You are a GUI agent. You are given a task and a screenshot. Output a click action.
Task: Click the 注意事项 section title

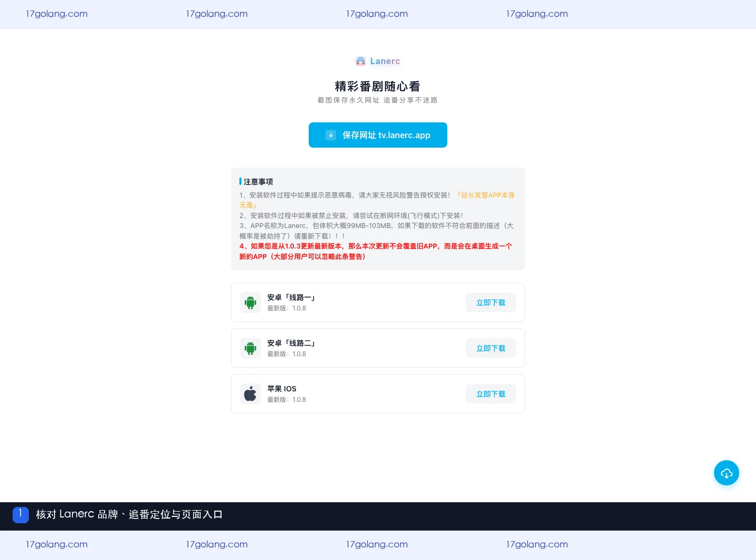[x=258, y=182]
